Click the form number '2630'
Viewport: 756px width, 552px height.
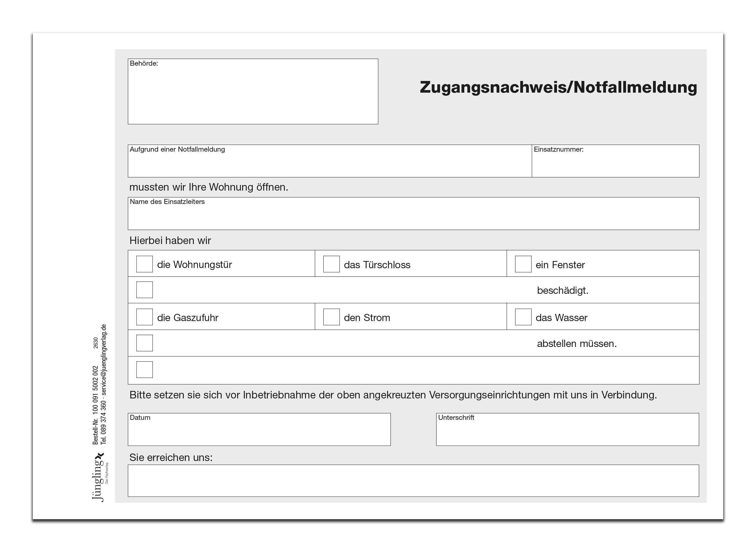tap(95, 343)
